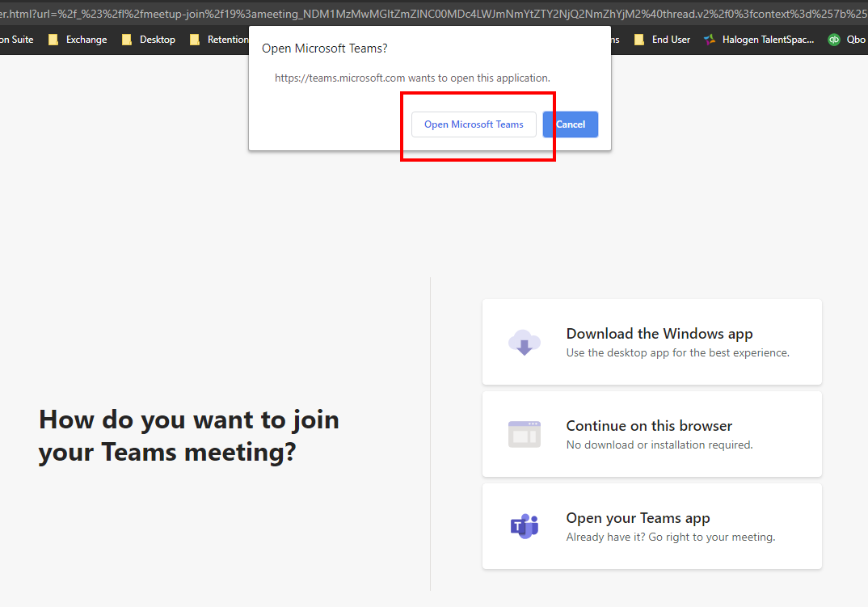
Task: Click the cloud download icon
Action: click(x=525, y=342)
